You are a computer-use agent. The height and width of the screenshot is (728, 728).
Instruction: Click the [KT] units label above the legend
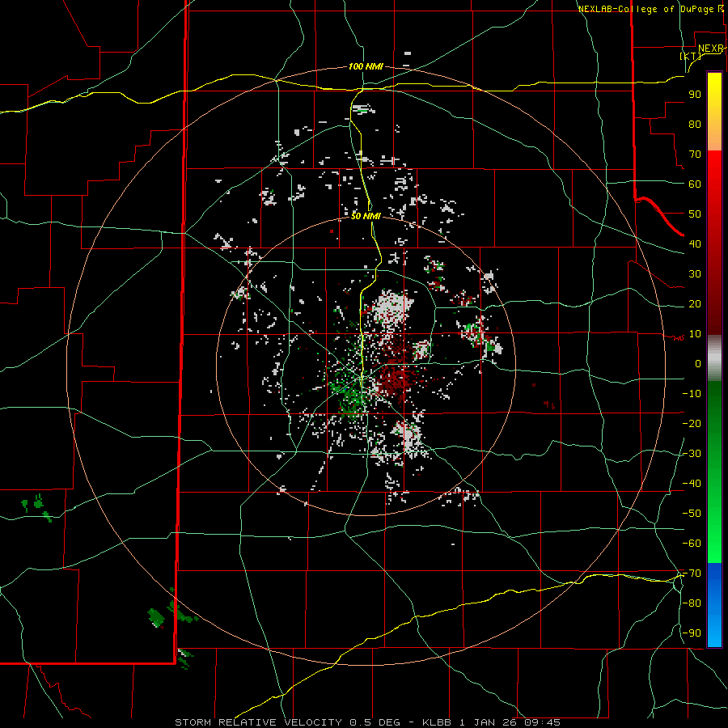tap(691, 56)
